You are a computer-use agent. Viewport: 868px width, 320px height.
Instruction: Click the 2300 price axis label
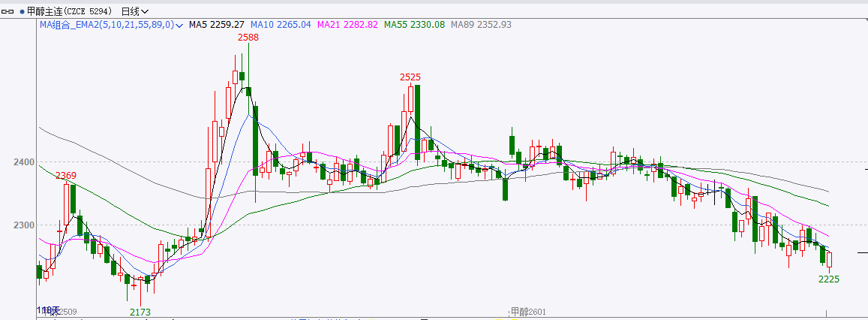tap(24, 225)
